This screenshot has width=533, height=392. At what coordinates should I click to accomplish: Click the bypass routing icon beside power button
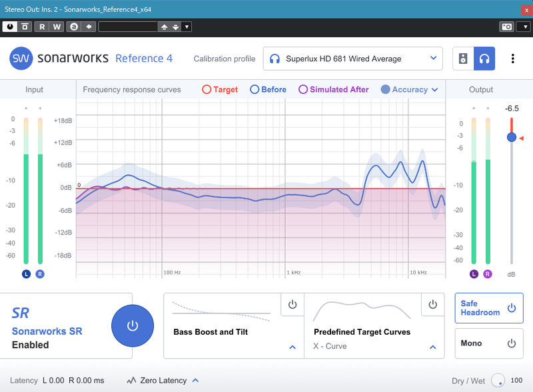[25, 27]
